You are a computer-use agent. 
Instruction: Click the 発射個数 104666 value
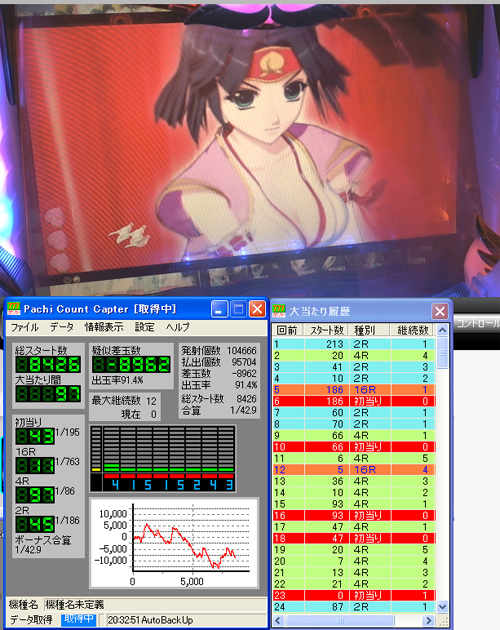point(241,350)
